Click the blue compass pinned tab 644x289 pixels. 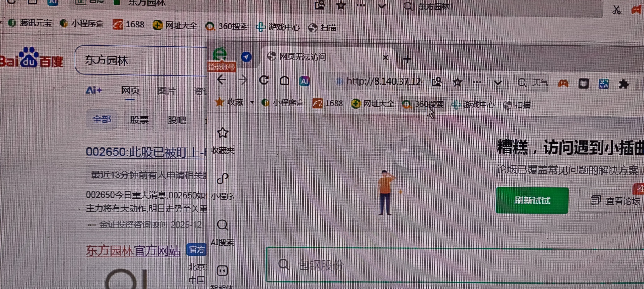[246, 57]
